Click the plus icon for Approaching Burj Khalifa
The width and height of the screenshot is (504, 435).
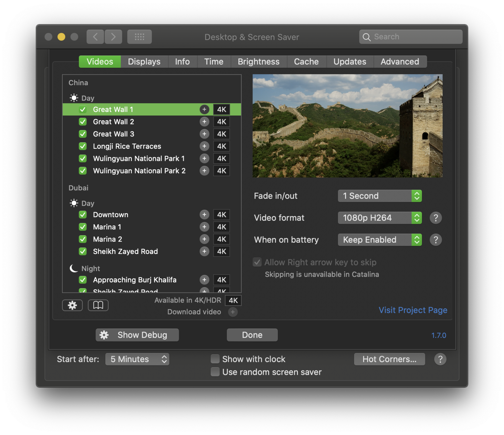click(x=204, y=280)
